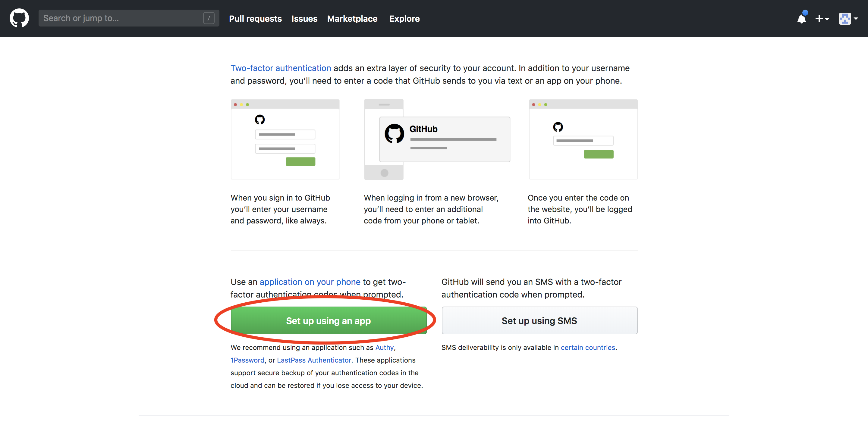Click the search bar slash icon
This screenshot has width=868, height=421.
click(x=209, y=18)
